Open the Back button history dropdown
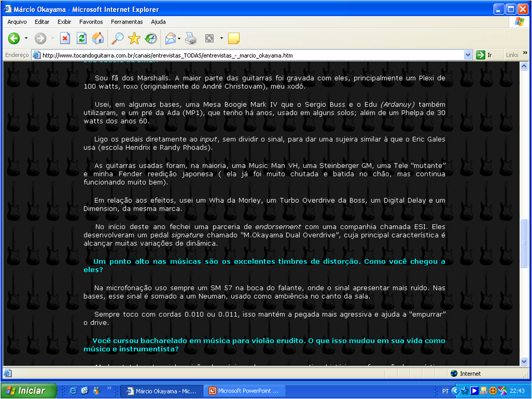The height and width of the screenshot is (399, 532). click(26, 38)
